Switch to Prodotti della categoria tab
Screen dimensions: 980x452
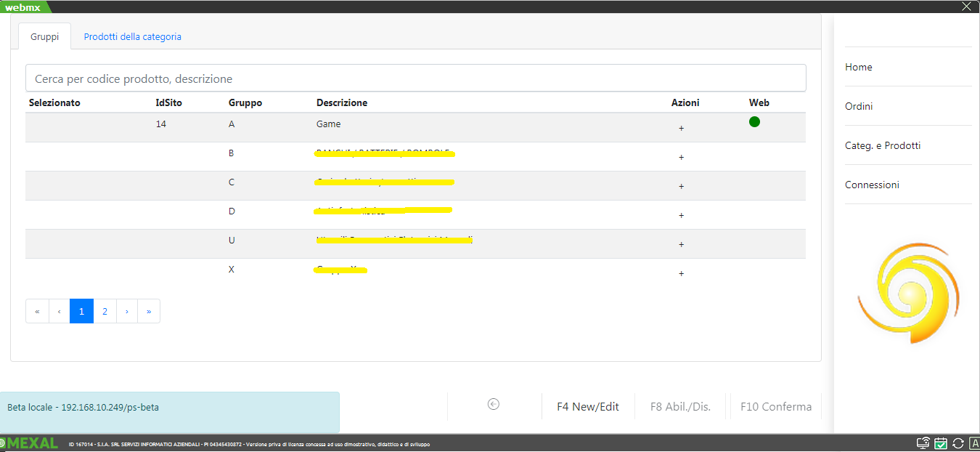pos(132,36)
